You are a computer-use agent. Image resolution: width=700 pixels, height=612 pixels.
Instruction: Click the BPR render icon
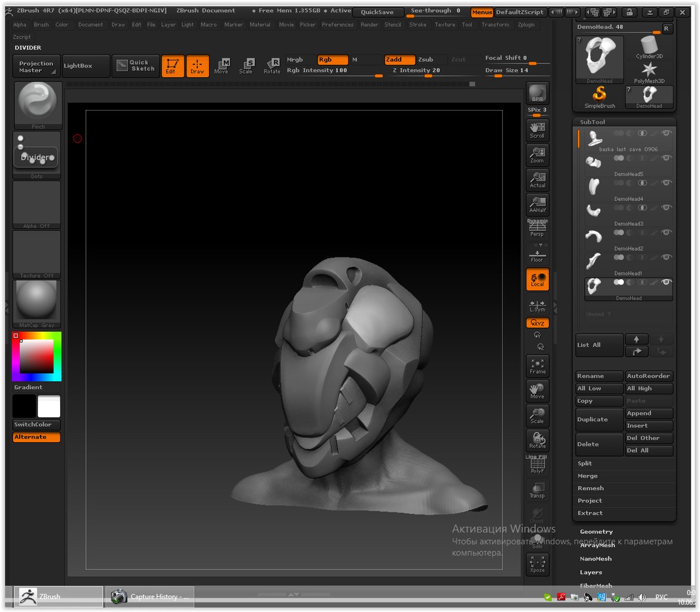(537, 93)
